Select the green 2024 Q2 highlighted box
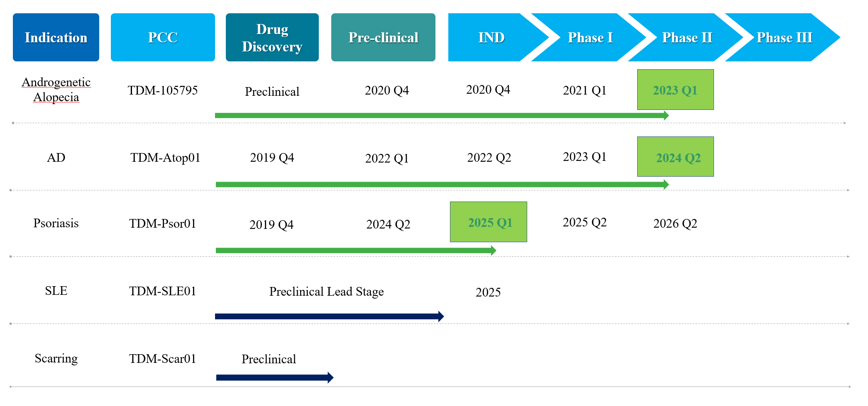The height and width of the screenshot is (406, 868). pos(675,157)
